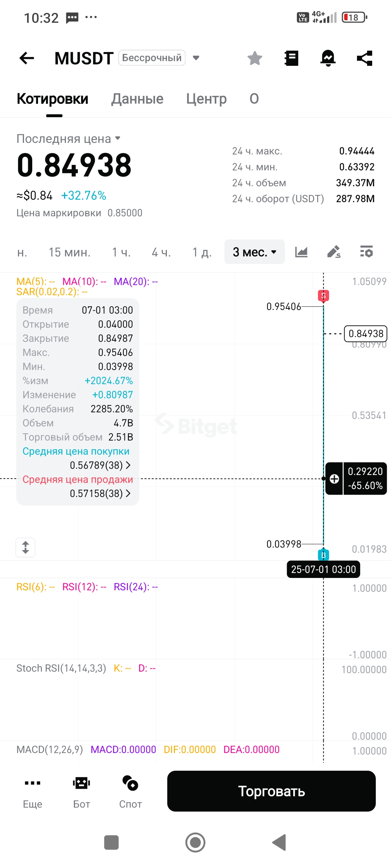The width and height of the screenshot is (391, 868).
Task: Select the 15 мин. chart interval
Action: point(70,252)
